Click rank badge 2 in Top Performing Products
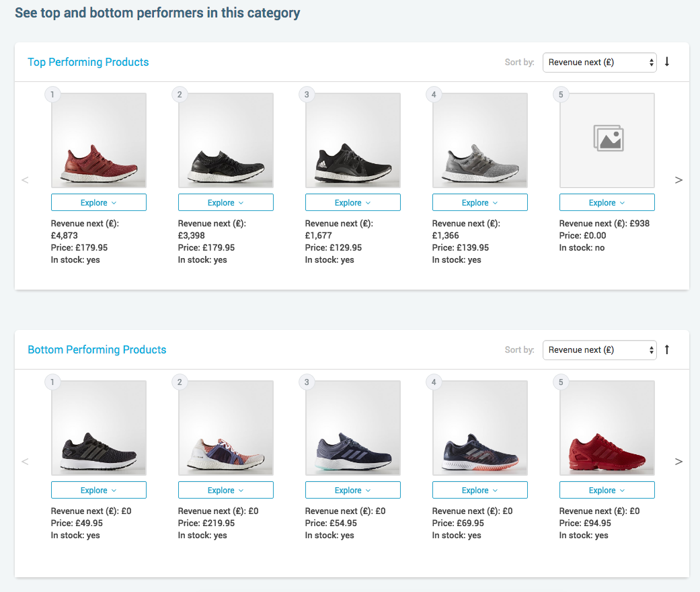The height and width of the screenshot is (592, 700). tap(180, 95)
